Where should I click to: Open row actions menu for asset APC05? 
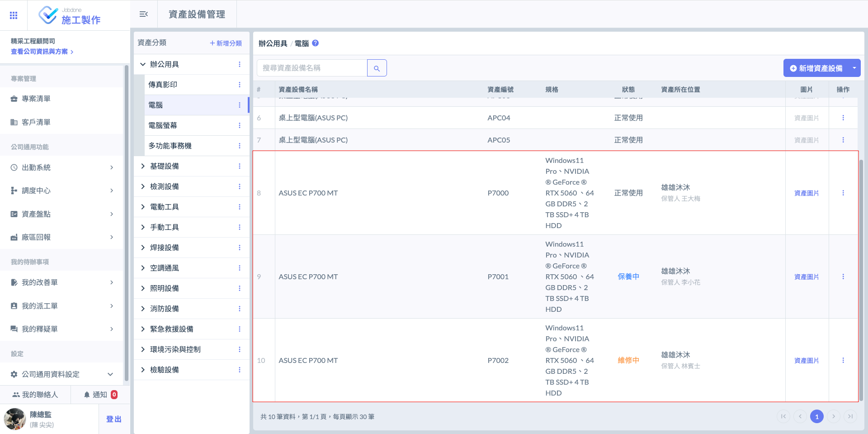(x=843, y=140)
